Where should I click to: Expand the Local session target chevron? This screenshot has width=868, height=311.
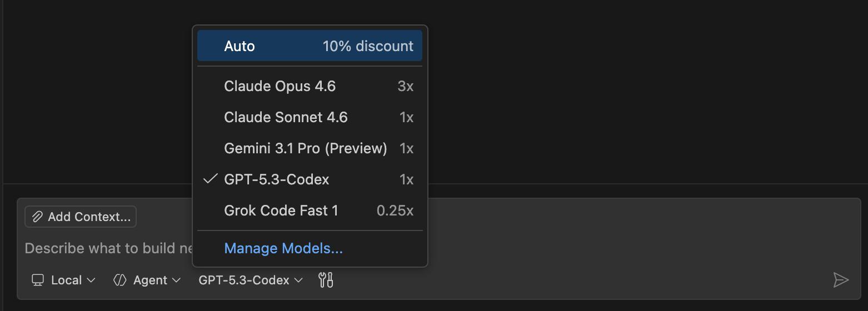point(92,280)
